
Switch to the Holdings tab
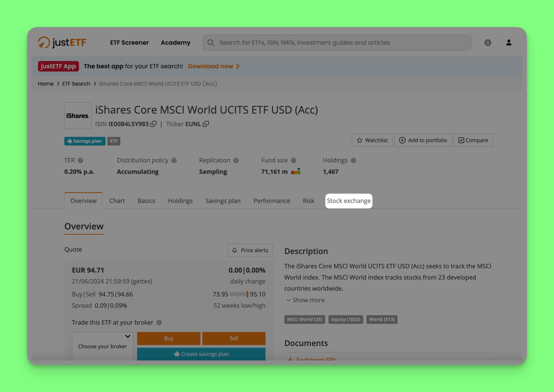tap(180, 201)
